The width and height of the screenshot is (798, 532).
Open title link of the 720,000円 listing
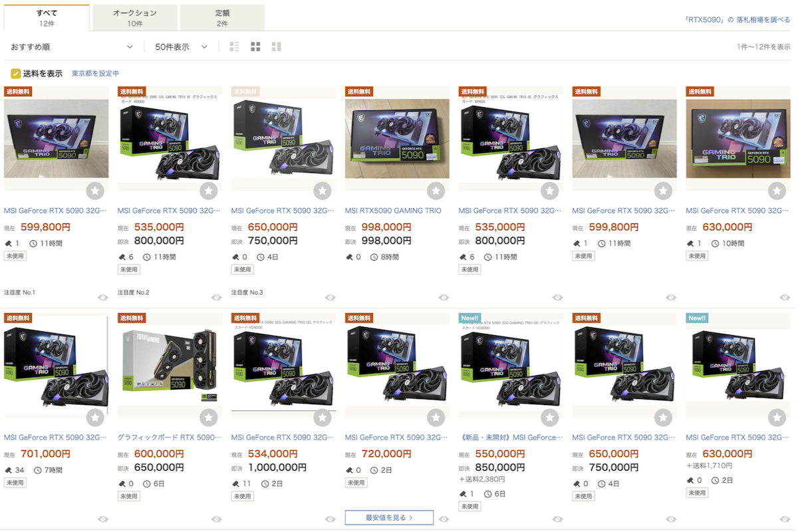coord(397,438)
